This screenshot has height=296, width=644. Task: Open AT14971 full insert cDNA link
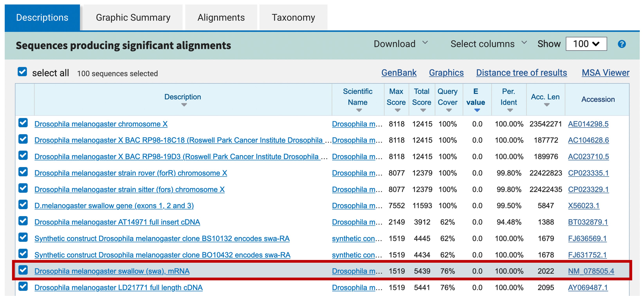click(117, 222)
